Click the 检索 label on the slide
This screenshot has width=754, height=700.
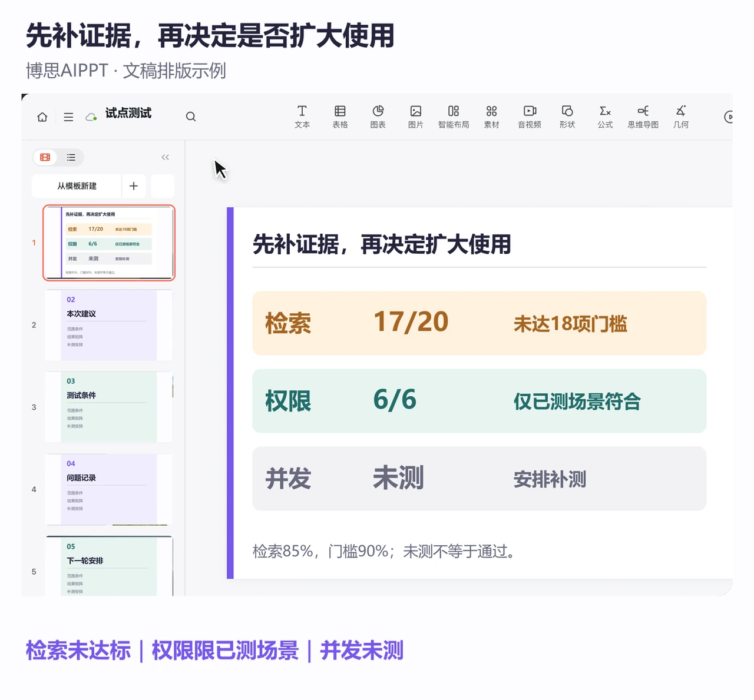pos(288,323)
